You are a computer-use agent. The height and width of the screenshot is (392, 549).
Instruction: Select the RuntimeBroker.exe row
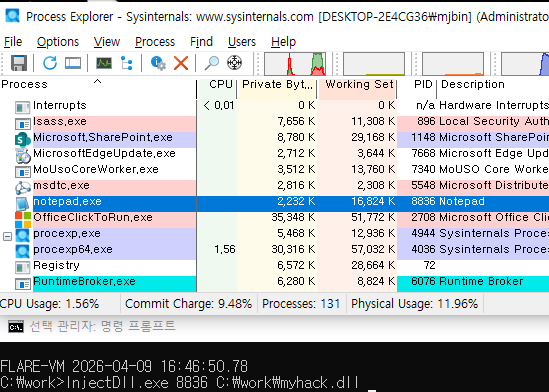tap(274, 284)
